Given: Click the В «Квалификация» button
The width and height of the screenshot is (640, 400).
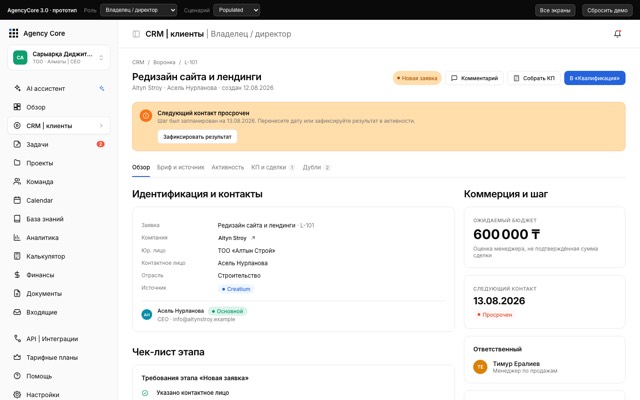Looking at the screenshot, I should coord(595,78).
